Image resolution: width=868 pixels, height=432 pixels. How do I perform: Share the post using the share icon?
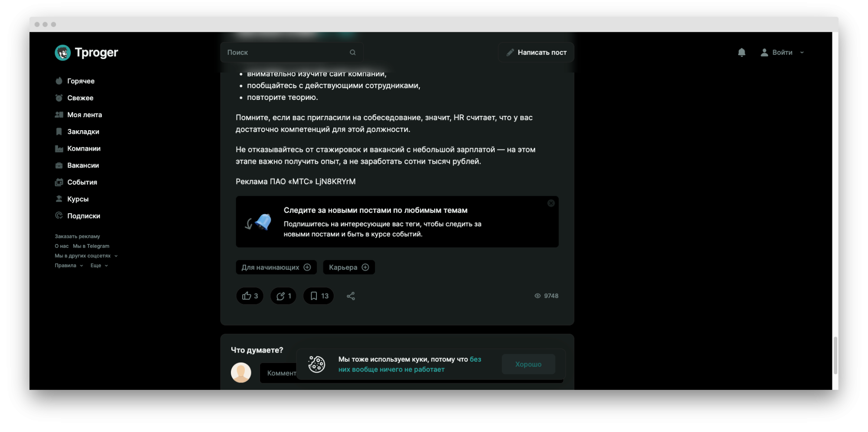coord(351,296)
